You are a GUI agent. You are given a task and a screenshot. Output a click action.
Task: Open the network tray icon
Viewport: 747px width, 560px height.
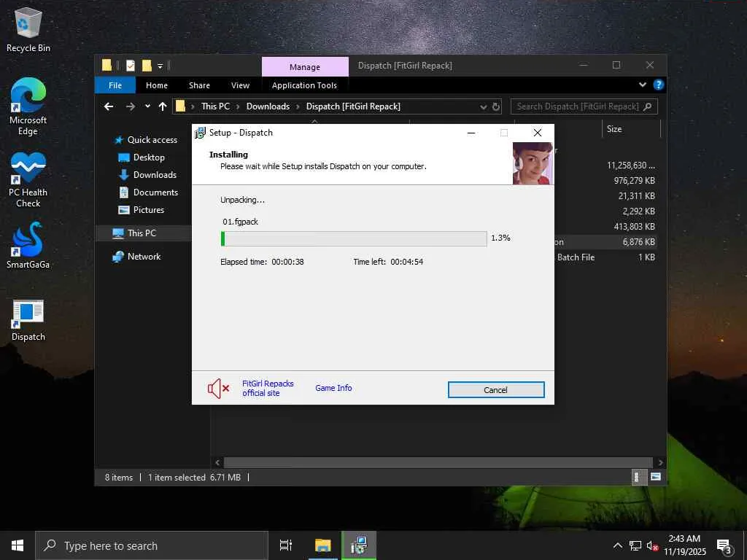click(x=635, y=545)
